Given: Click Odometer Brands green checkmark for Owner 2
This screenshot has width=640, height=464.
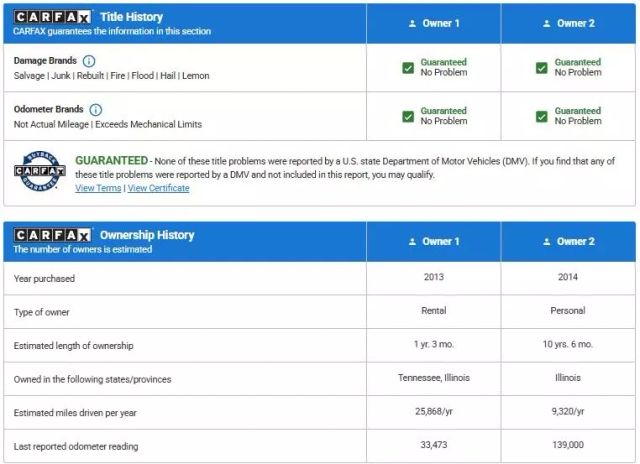Looking at the screenshot, I should pos(542,117).
